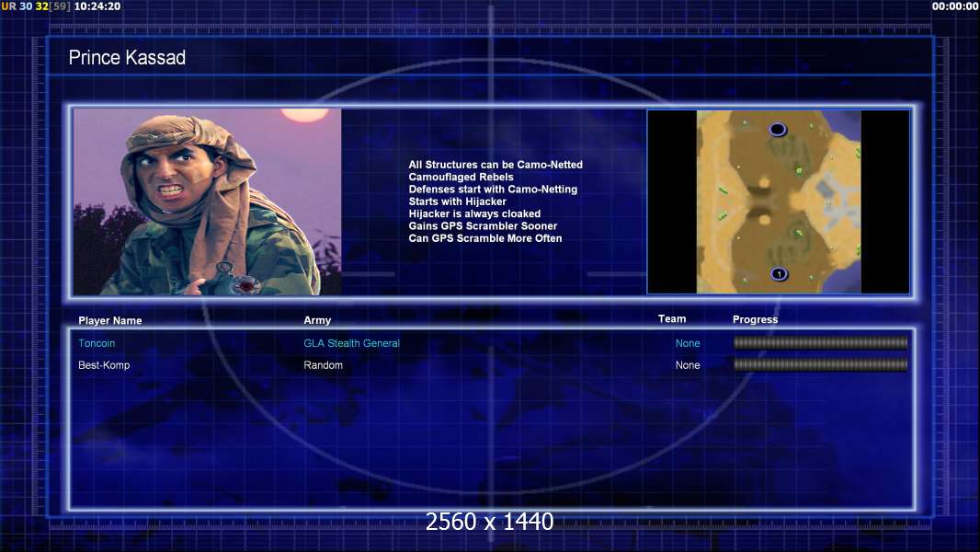Click Best-Komp's loading progress bar

[821, 364]
